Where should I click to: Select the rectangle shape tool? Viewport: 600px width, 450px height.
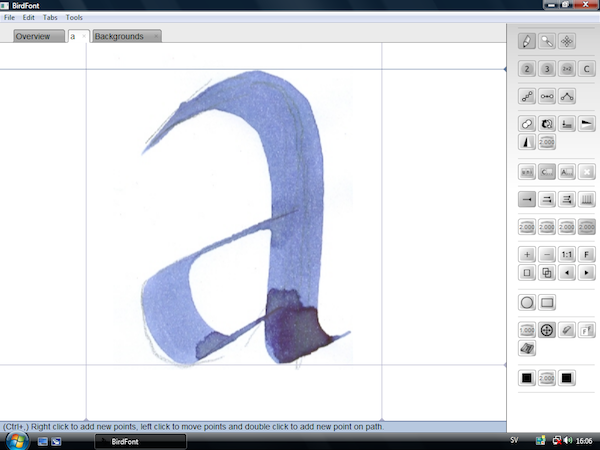547,302
